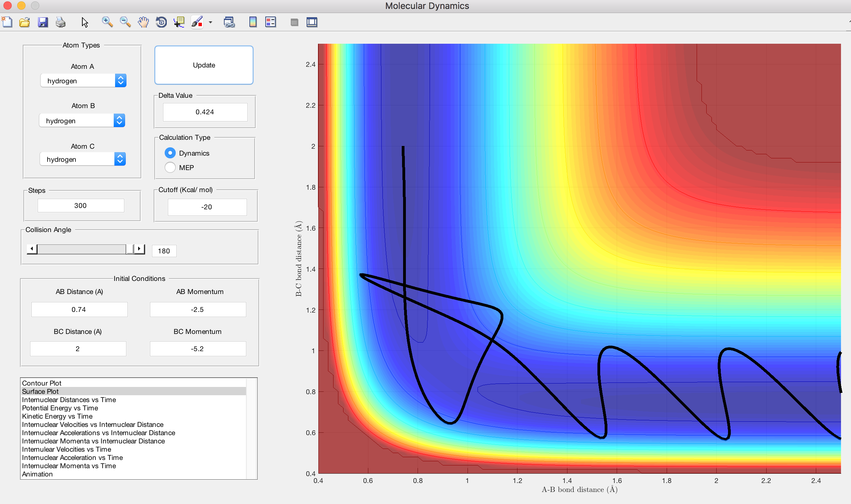The width and height of the screenshot is (851, 504).
Task: Click the Insert Legend icon
Action: click(x=270, y=22)
